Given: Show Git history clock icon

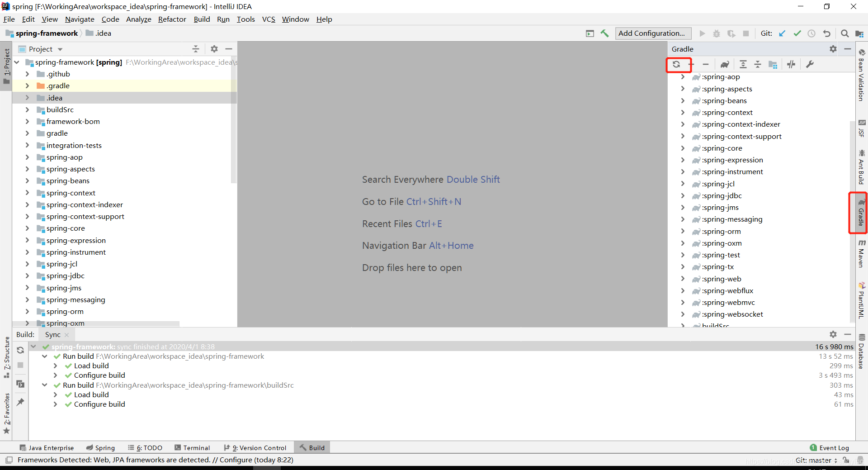Looking at the screenshot, I should click(811, 33).
